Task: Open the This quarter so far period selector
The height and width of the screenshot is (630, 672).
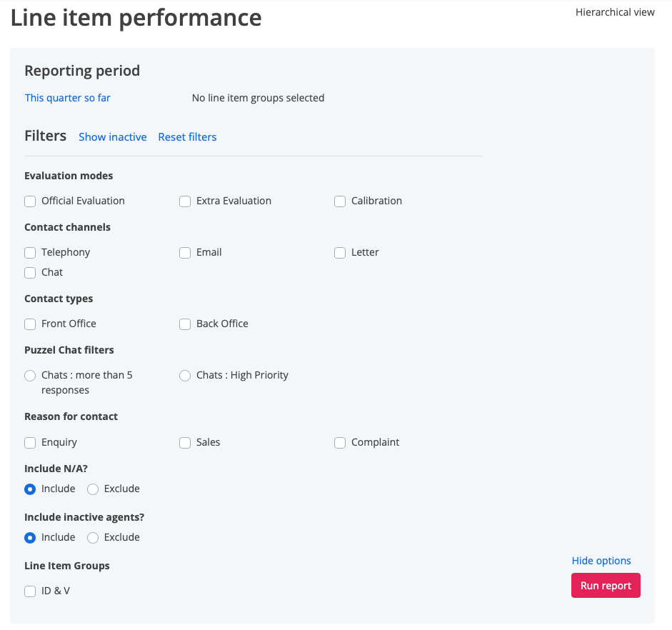Action: click(68, 98)
